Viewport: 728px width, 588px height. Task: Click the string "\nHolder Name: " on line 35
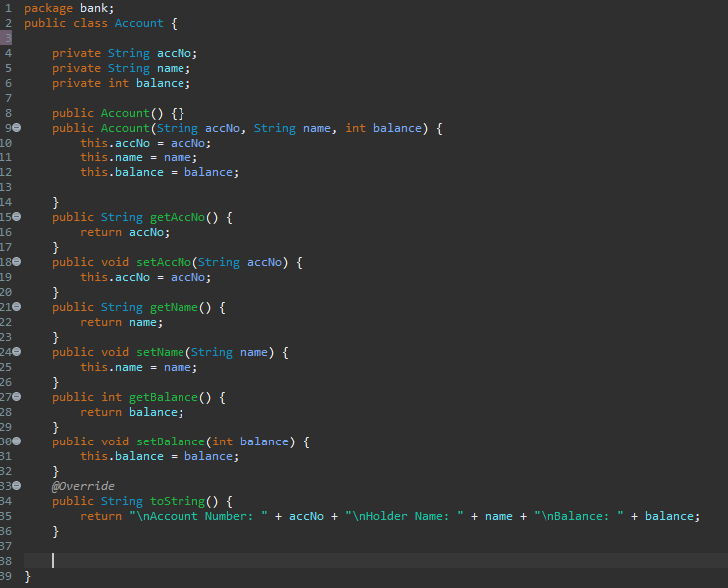(404, 516)
